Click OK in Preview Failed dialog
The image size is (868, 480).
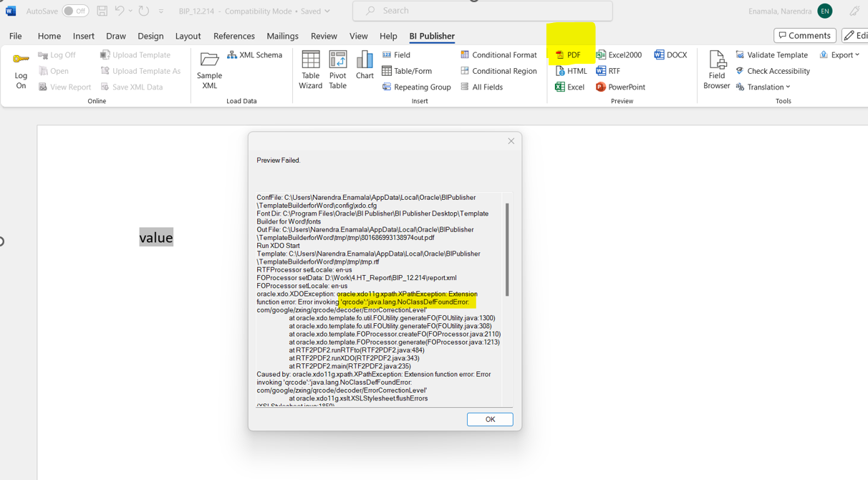(490, 419)
